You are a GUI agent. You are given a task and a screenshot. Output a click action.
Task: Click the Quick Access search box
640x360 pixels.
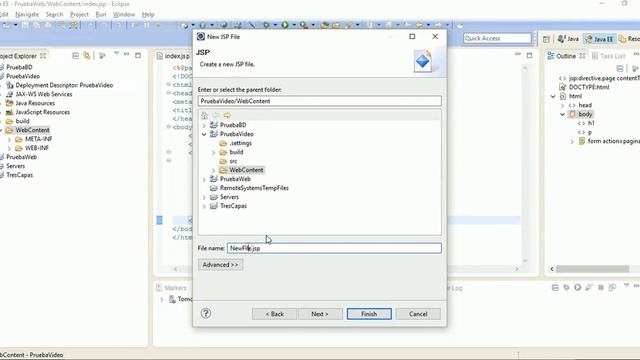[x=497, y=38]
